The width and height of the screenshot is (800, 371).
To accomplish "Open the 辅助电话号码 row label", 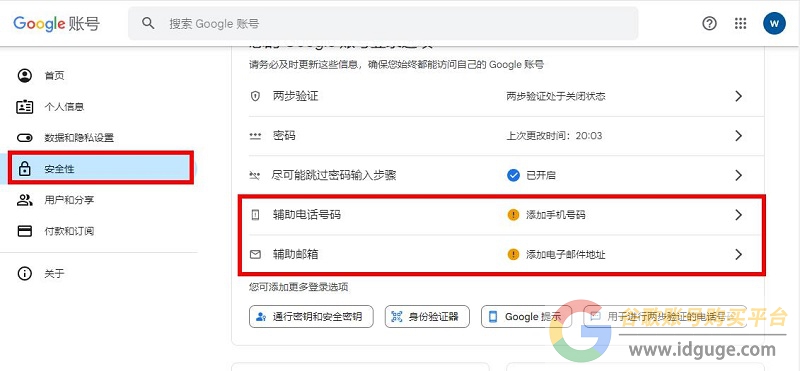I will (x=307, y=215).
